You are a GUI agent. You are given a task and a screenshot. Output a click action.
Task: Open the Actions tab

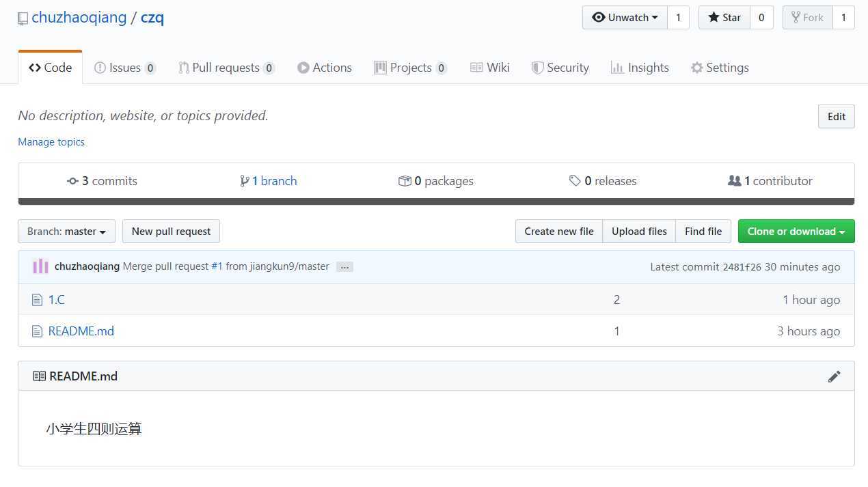click(x=325, y=68)
